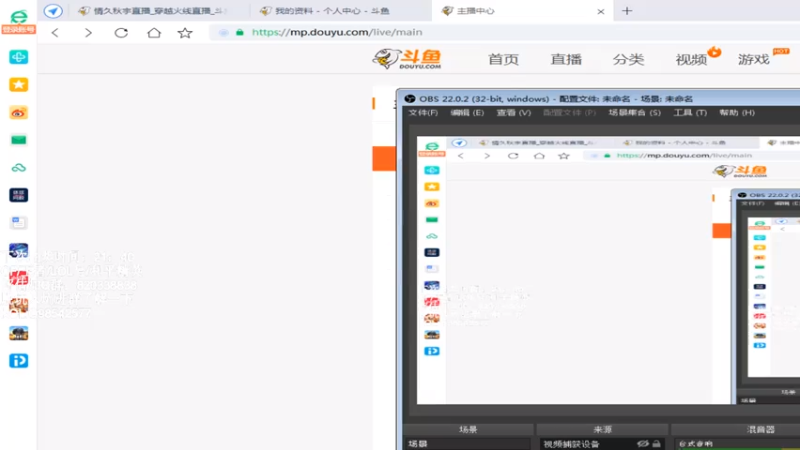Viewport: 800px width, 450px height.
Task: Click the Douyu fish logo
Action: (407, 59)
